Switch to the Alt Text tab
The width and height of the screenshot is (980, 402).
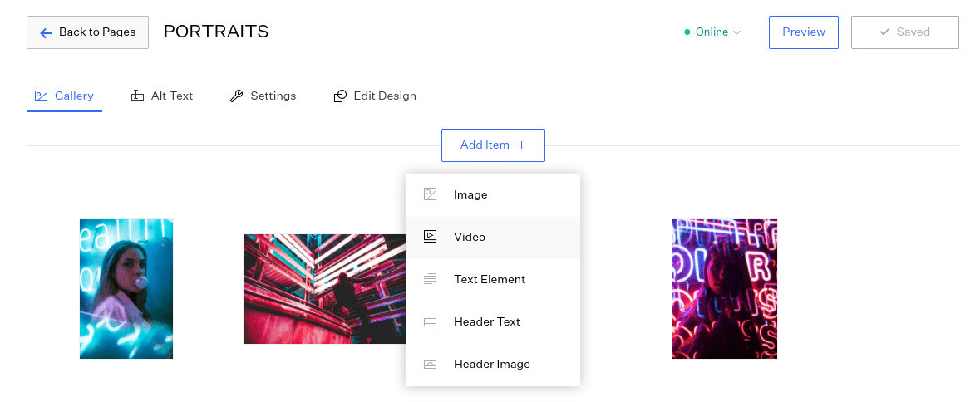tap(162, 96)
